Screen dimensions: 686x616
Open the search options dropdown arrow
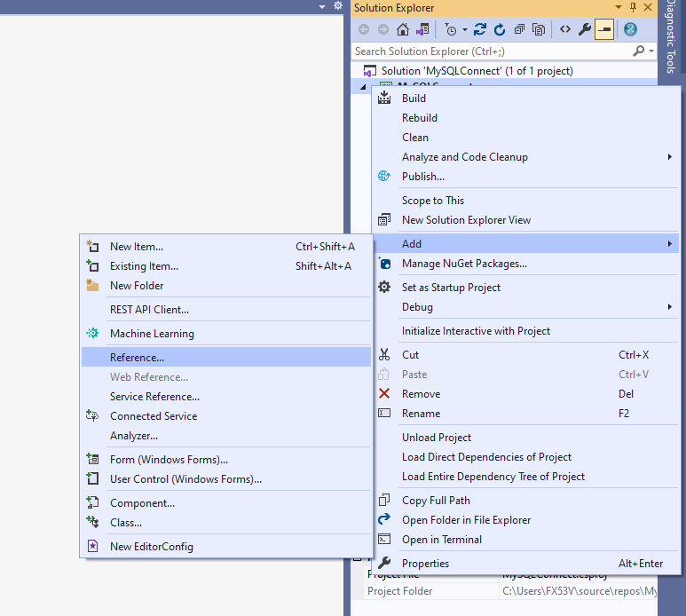pyautogui.click(x=651, y=51)
